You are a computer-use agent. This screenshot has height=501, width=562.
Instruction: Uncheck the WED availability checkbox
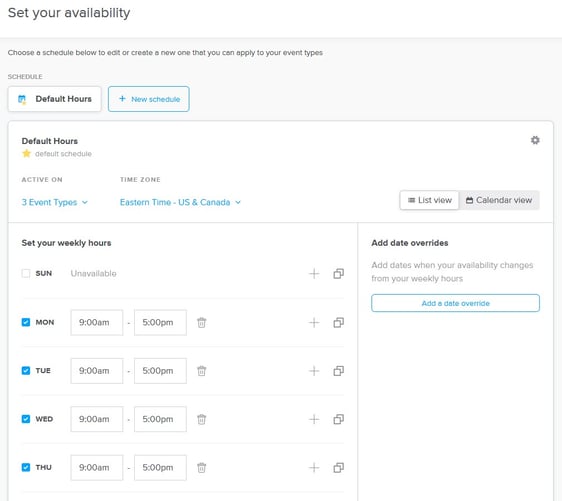click(26, 419)
